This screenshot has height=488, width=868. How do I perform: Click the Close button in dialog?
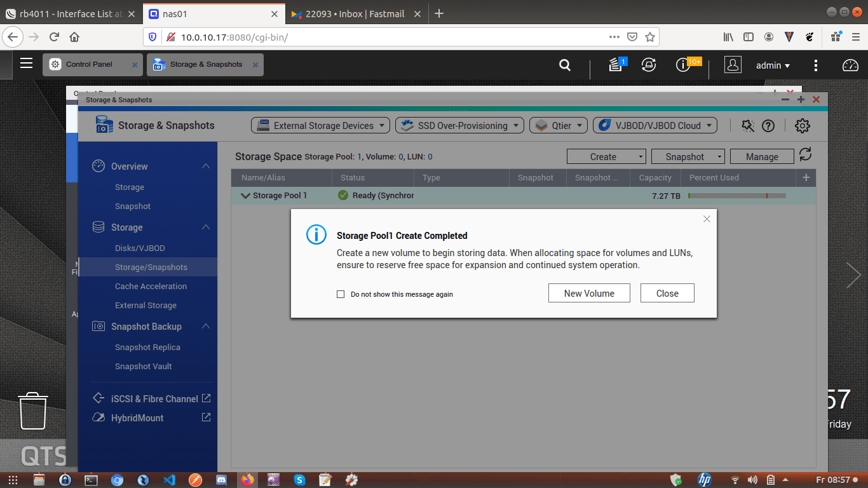tap(667, 293)
